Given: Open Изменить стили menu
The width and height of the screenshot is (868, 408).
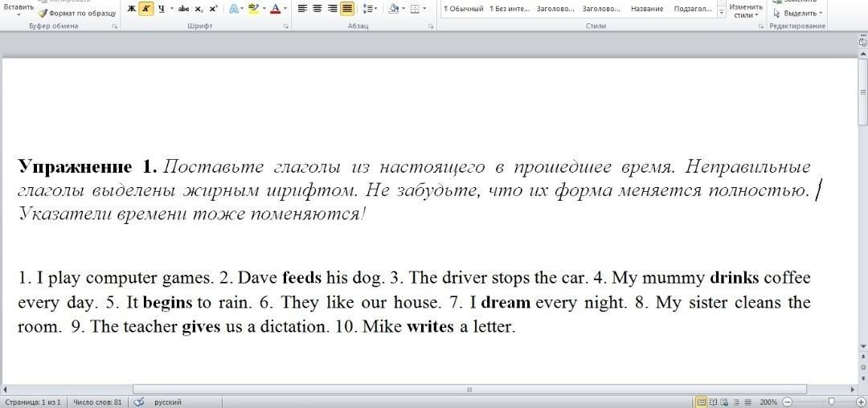Looking at the screenshot, I should 745,10.
